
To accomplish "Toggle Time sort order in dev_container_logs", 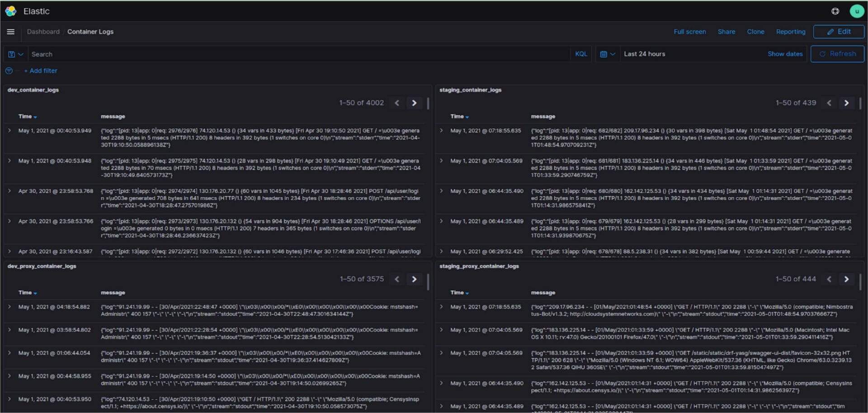I will [x=27, y=116].
